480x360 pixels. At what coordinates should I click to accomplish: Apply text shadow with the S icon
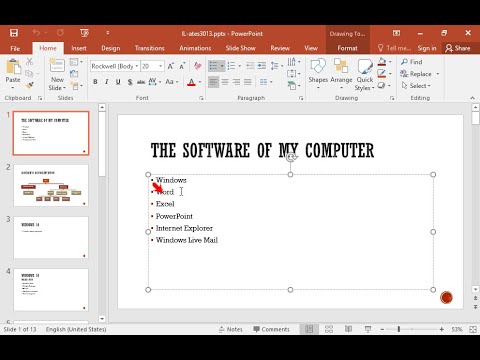[x=130, y=82]
